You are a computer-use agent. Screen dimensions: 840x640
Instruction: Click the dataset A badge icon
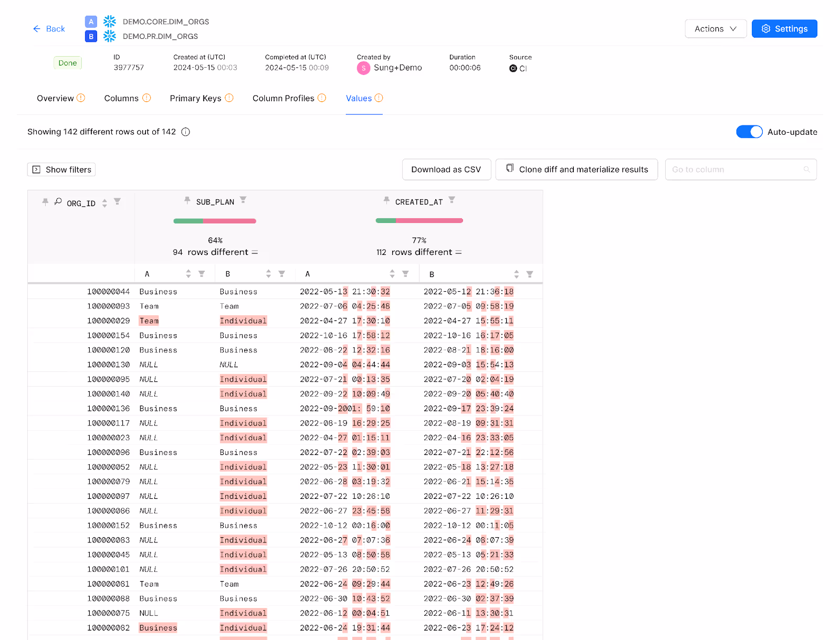pos(91,22)
